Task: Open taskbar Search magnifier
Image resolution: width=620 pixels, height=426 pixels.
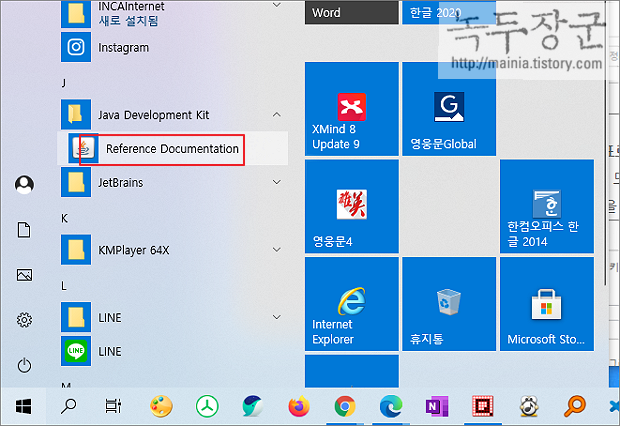Action: click(68, 406)
